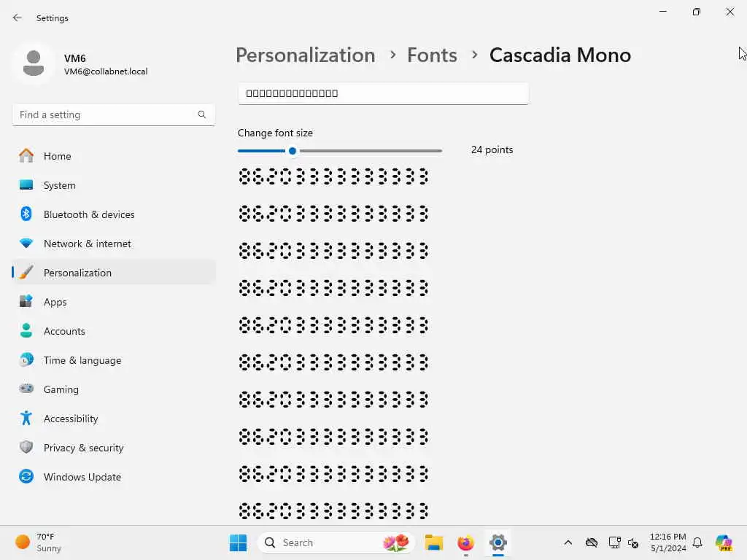Viewport: 747px width, 560px height.
Task: Click the search magnifier in Find a setting
Action: coord(202,114)
